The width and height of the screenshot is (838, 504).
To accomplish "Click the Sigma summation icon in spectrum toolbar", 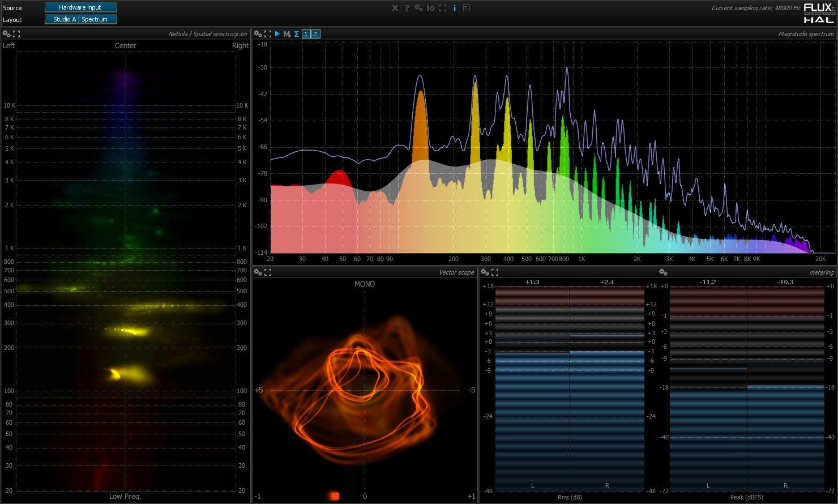I will point(296,33).
